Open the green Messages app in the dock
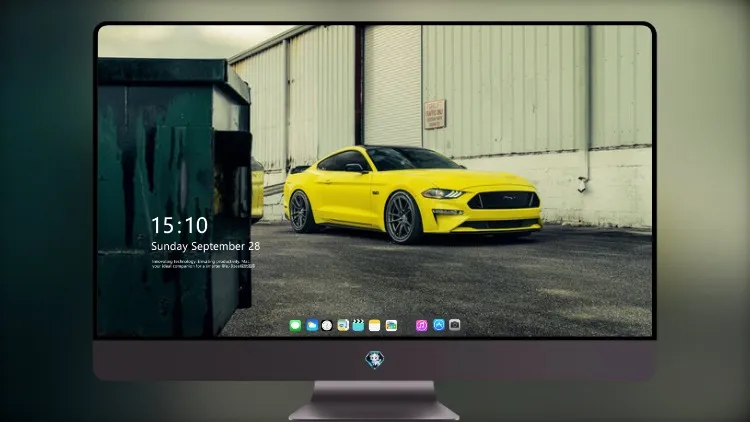Screen dimensions: 750x422 (x=295, y=326)
